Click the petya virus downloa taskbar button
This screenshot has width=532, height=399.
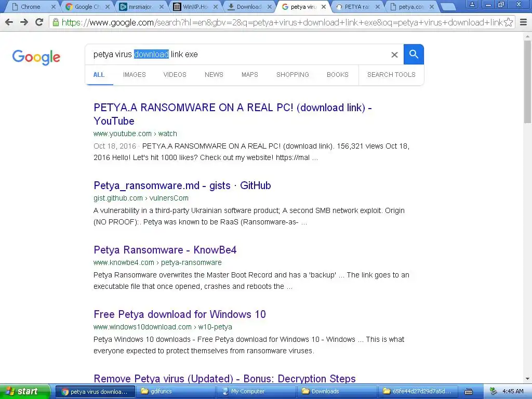[95, 392]
